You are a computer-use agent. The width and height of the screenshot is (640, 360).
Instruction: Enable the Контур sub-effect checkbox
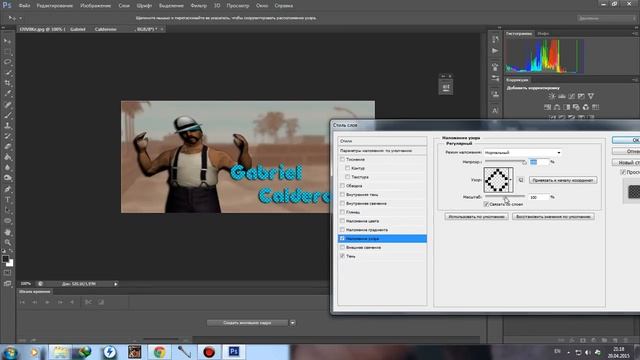(347, 168)
